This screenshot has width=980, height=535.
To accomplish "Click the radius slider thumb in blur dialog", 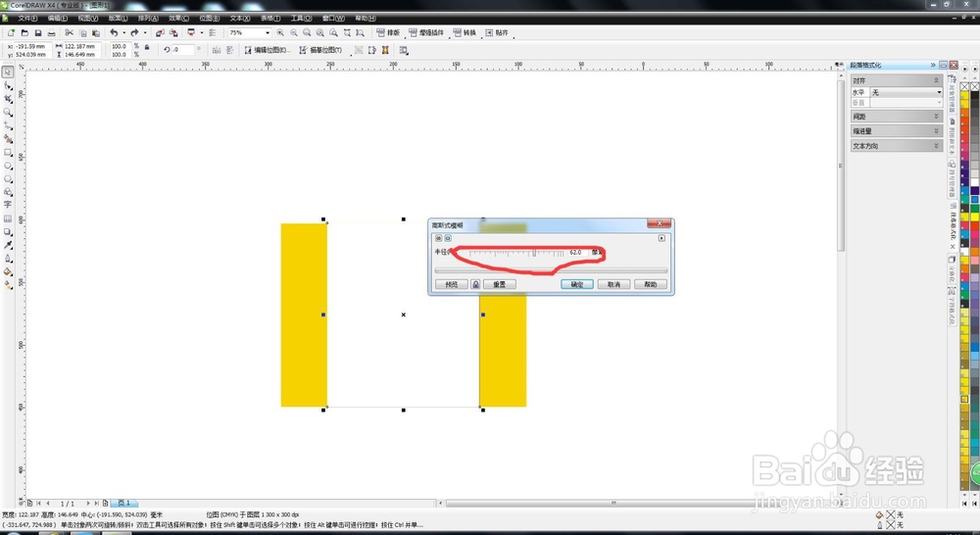I will tap(534, 253).
